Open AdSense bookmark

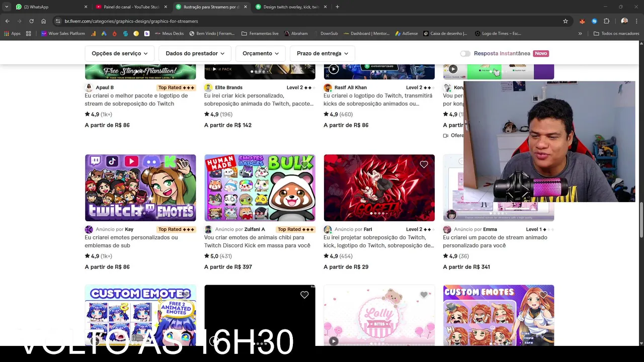click(407, 34)
